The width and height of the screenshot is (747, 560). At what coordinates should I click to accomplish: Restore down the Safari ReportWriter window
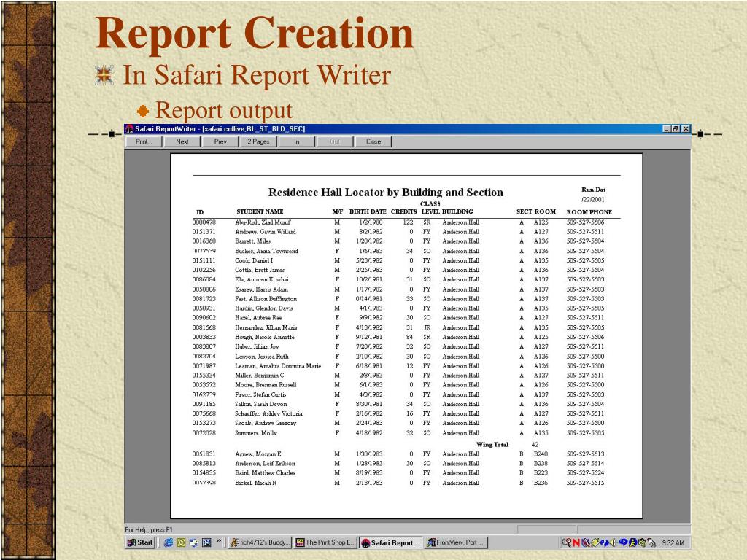pyautogui.click(x=676, y=128)
